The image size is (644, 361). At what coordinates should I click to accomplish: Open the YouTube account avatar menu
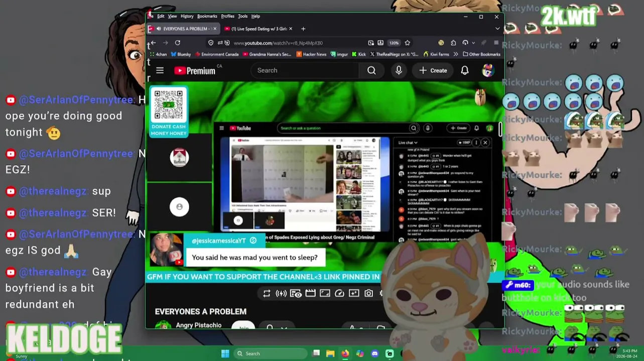pos(488,71)
